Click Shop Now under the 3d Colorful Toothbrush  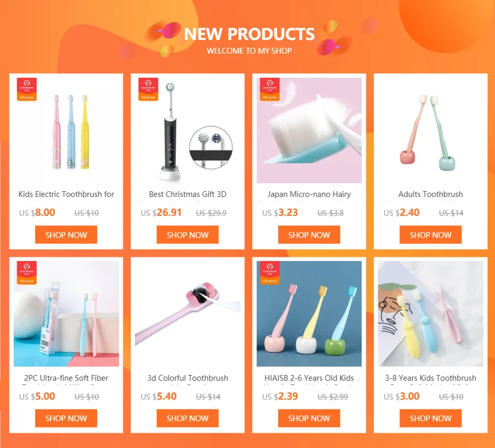coord(187,418)
